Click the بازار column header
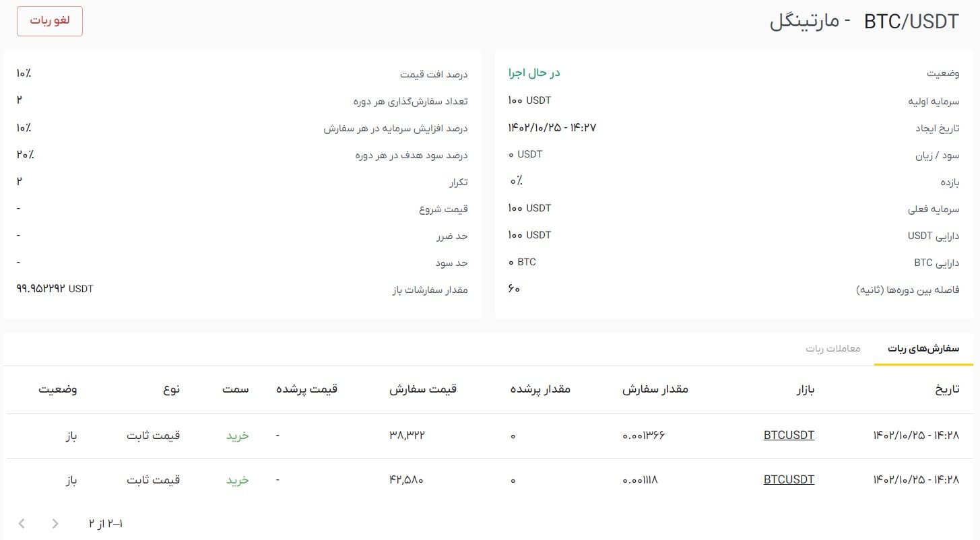Viewport: 980px width, 540px height. point(802,389)
